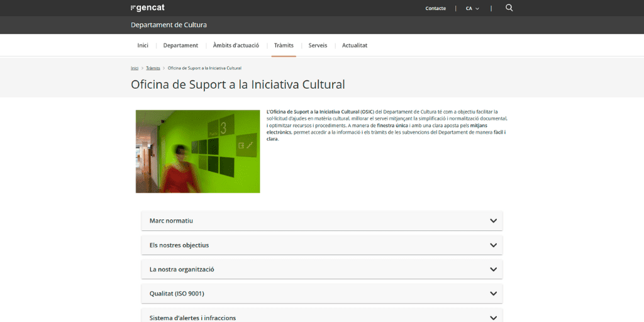Open the CA language dropdown

[472, 8]
